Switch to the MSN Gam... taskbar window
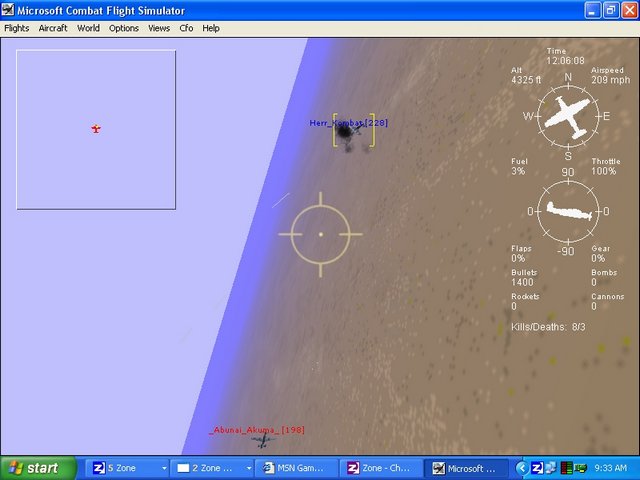 tap(296, 468)
